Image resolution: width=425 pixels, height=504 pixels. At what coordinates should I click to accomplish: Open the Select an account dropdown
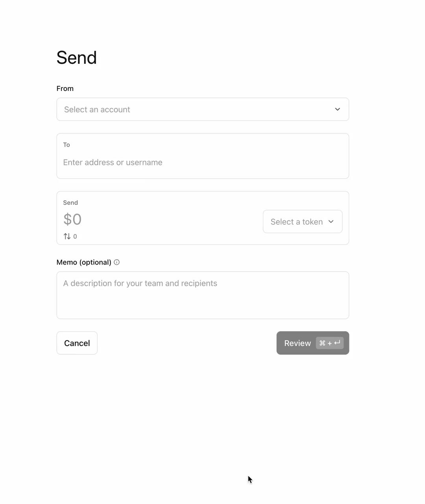[x=203, y=109]
